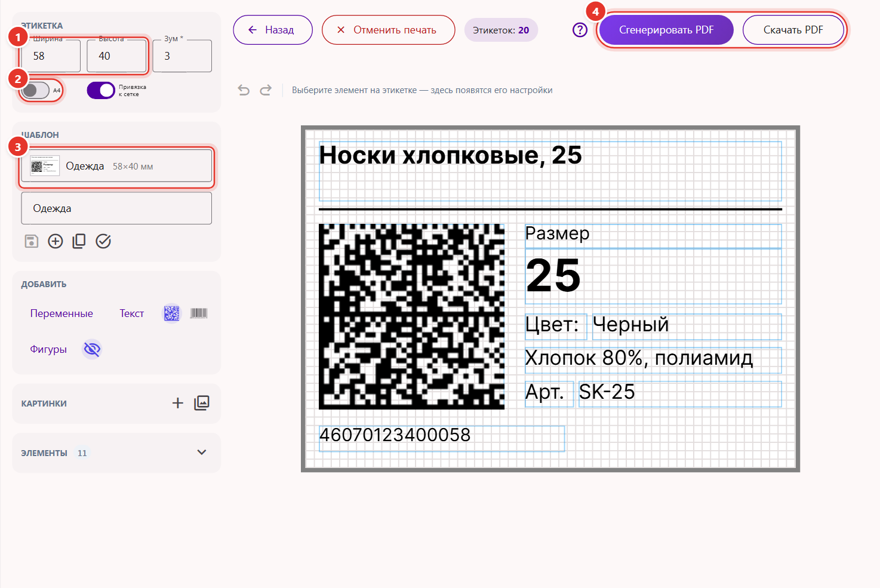Open the image gallery icon in Картинки

(x=202, y=403)
